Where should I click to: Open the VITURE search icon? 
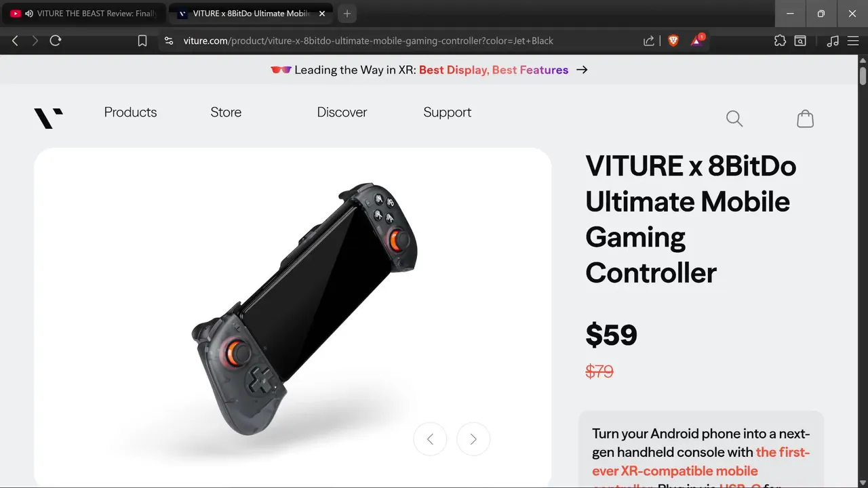click(x=734, y=119)
